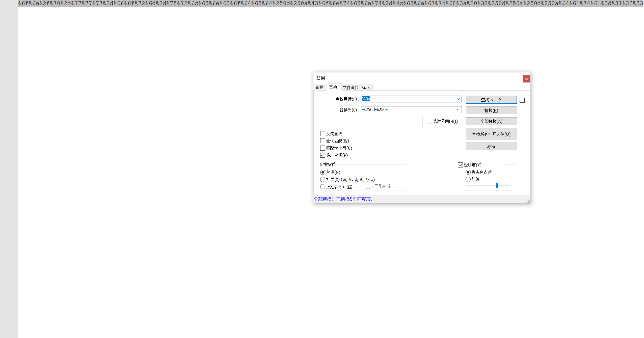Close the Replace dialog with the red X
This screenshot has height=338, width=644.
526,79
